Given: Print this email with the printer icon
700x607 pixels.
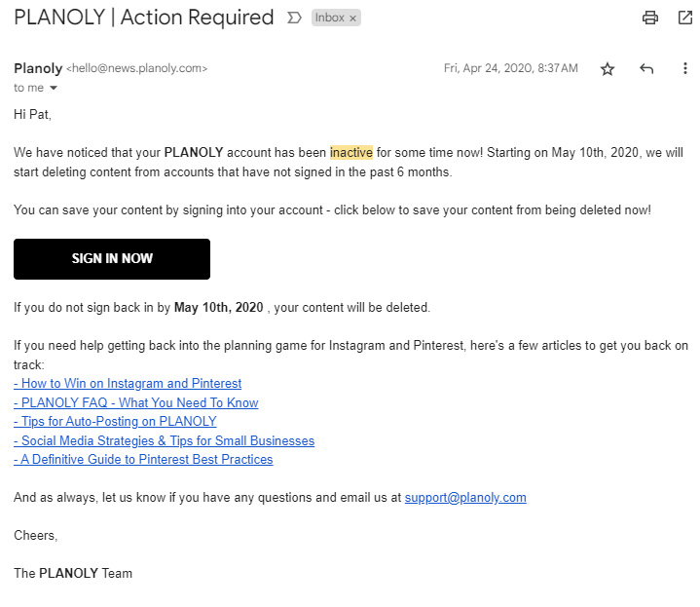Looking at the screenshot, I should click(650, 18).
